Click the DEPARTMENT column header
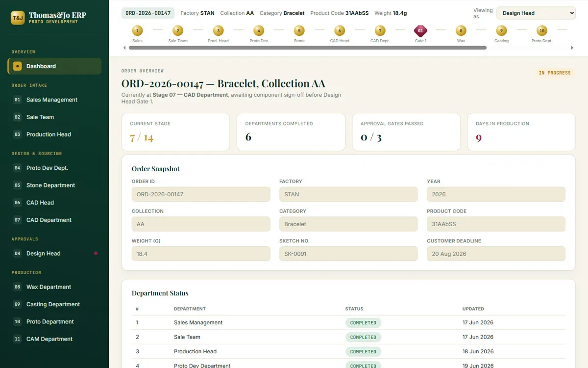The height and width of the screenshot is (368, 588). (190, 309)
